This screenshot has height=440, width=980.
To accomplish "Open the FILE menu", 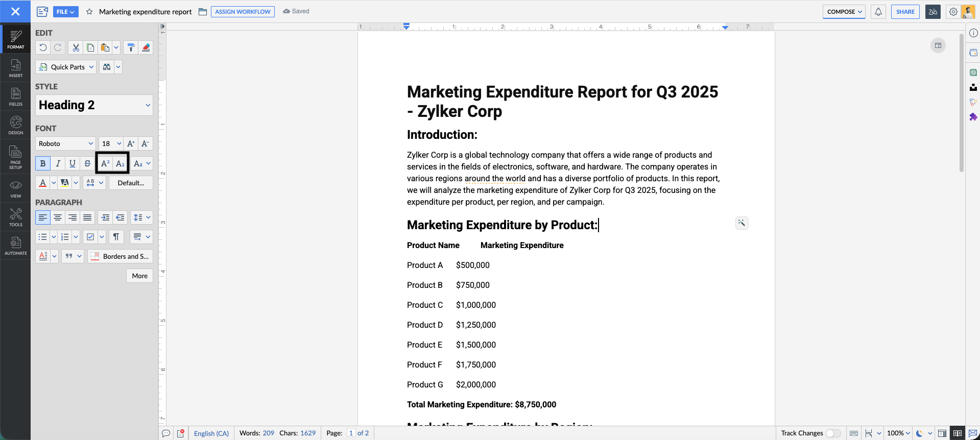I will point(65,12).
